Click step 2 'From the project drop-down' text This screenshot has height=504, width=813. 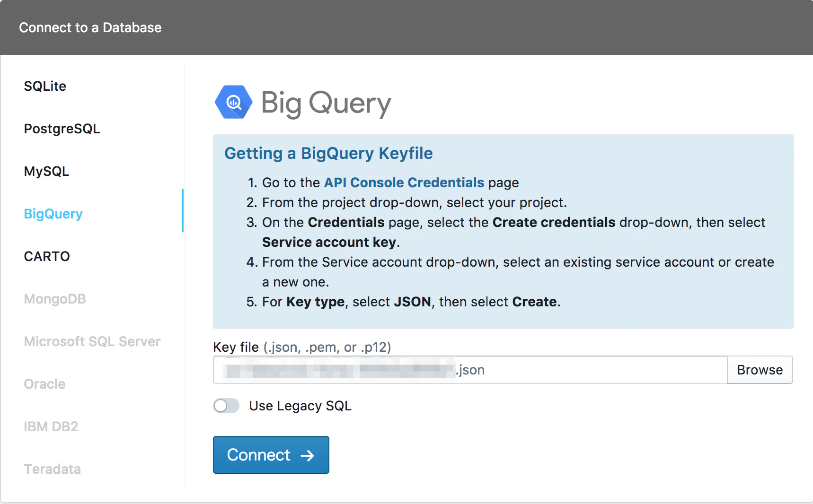click(x=415, y=202)
